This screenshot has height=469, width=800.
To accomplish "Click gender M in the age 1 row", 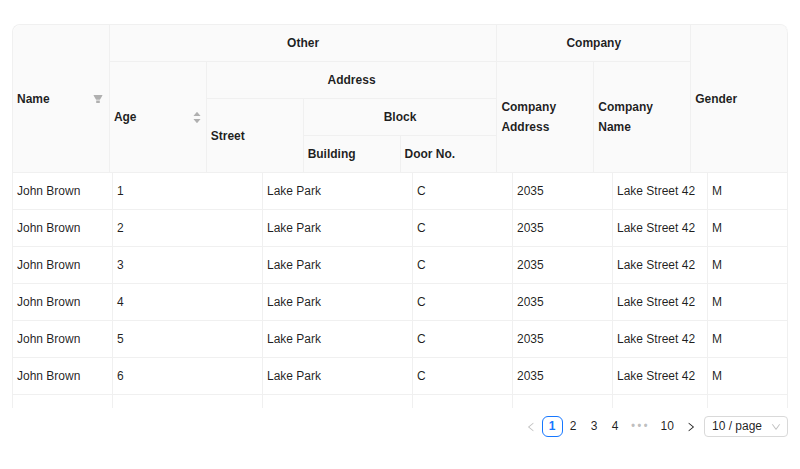I will 717,191.
